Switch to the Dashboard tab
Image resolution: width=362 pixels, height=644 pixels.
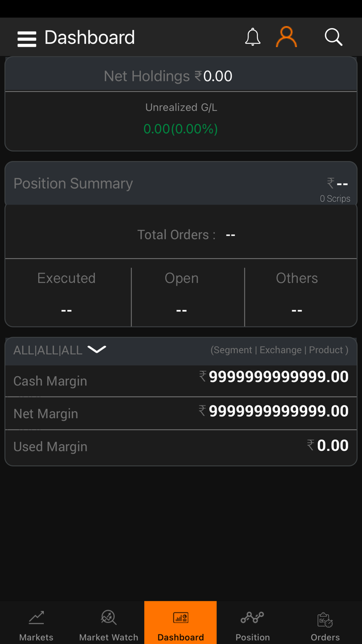coord(180,623)
